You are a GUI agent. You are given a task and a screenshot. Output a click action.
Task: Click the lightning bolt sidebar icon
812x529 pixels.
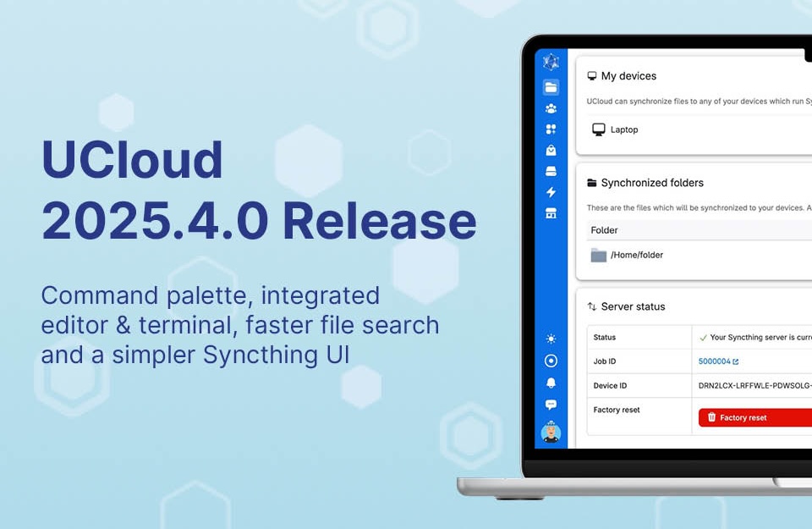tap(551, 192)
